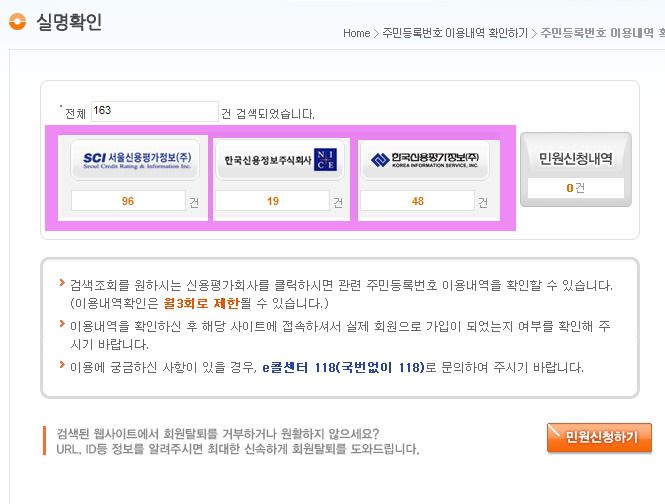Image resolution: width=665 pixels, height=504 pixels.
Task: Click the 전체 total count field showing 163
Action: (x=154, y=111)
